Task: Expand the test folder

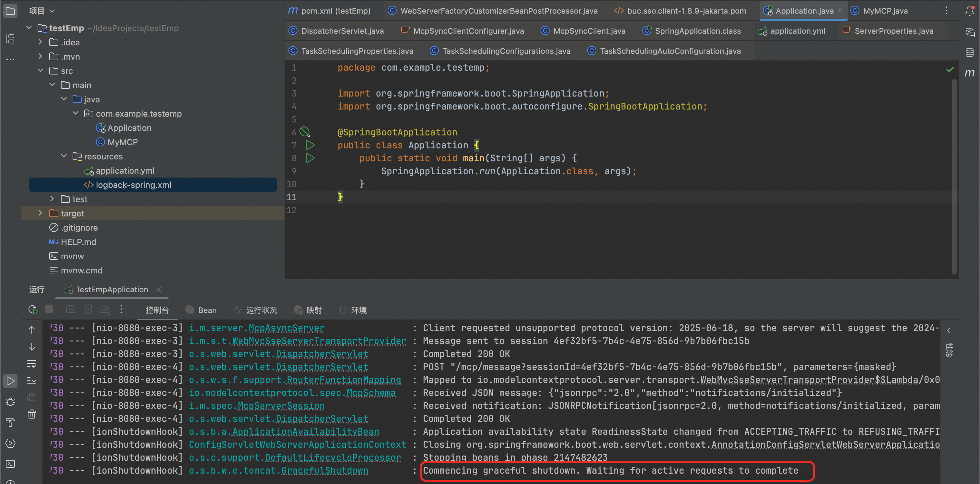Action: tap(52, 199)
